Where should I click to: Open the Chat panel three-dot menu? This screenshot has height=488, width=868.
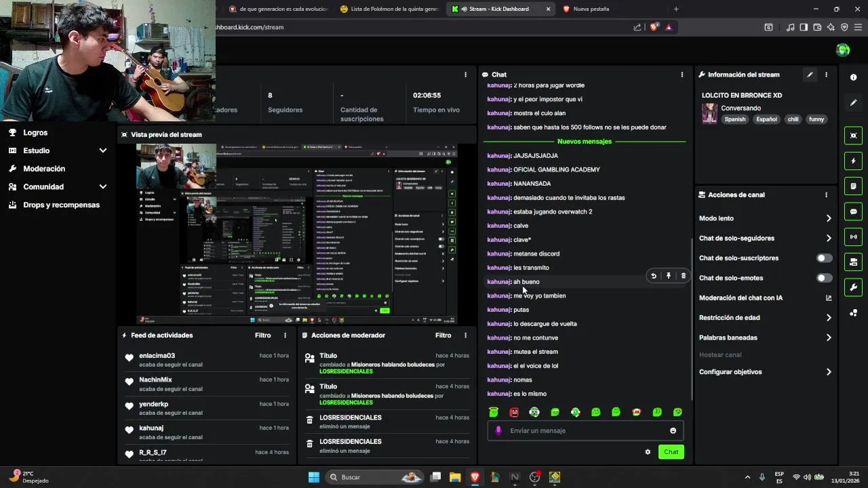pyautogui.click(x=682, y=75)
